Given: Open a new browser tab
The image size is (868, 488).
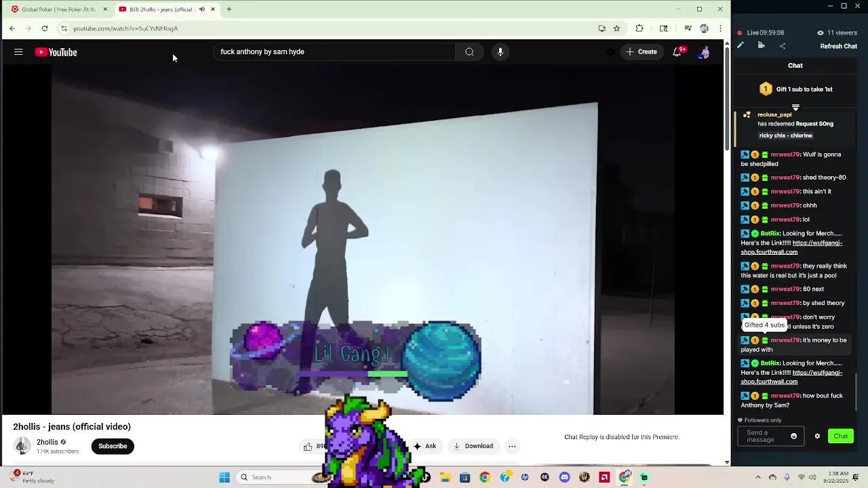Looking at the screenshot, I should (x=229, y=9).
